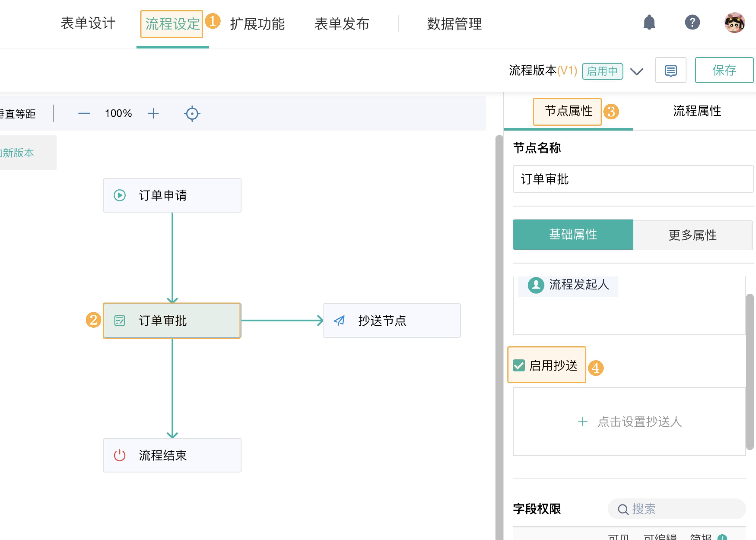Click the paper-plane icon on 抄送节点
756x540 pixels.
(x=339, y=320)
